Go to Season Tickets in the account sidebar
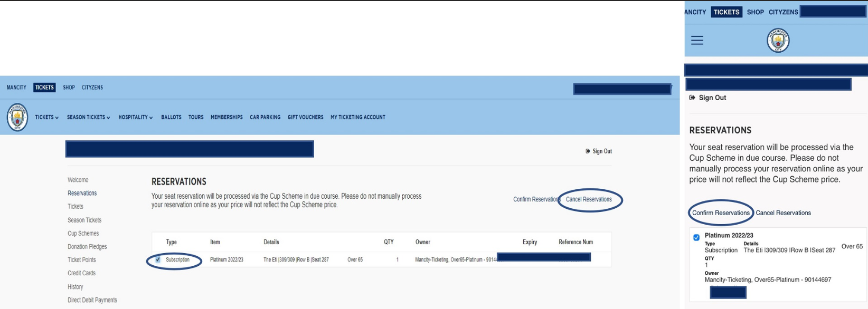The height and width of the screenshot is (309, 868). click(x=84, y=220)
